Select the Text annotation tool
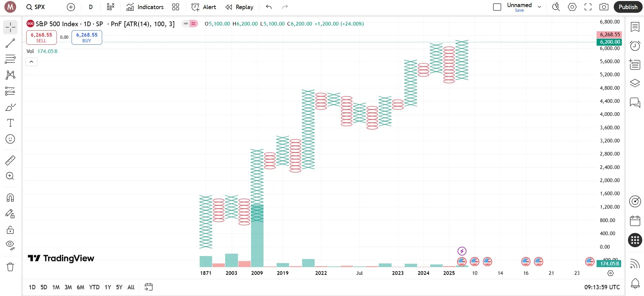Screen dimensions: 644x296 click(10, 123)
